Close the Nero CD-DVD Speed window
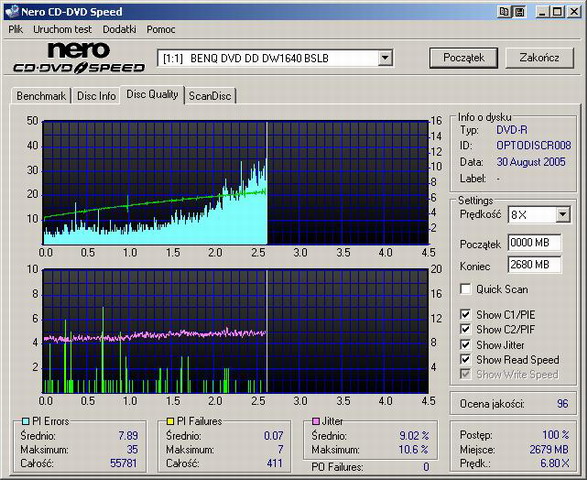This screenshot has width=587, height=480. tap(574, 12)
